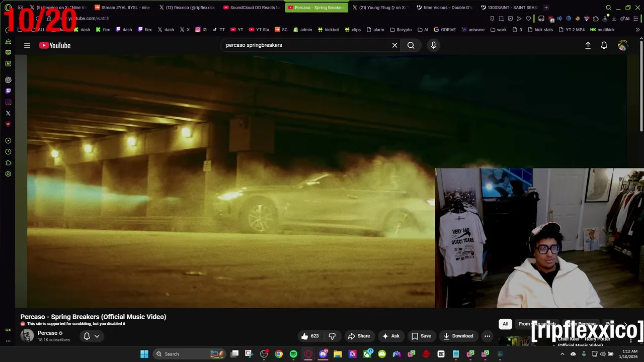This screenshot has height=362, width=644.
Task: Switch to SoundCloud OG Reacts tab
Action: (x=251, y=8)
